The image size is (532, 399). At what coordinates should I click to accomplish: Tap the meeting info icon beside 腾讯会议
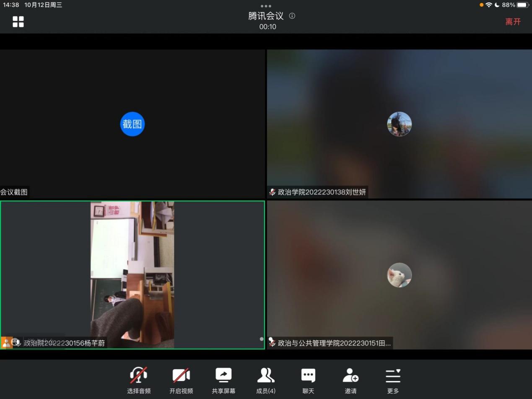click(x=292, y=16)
